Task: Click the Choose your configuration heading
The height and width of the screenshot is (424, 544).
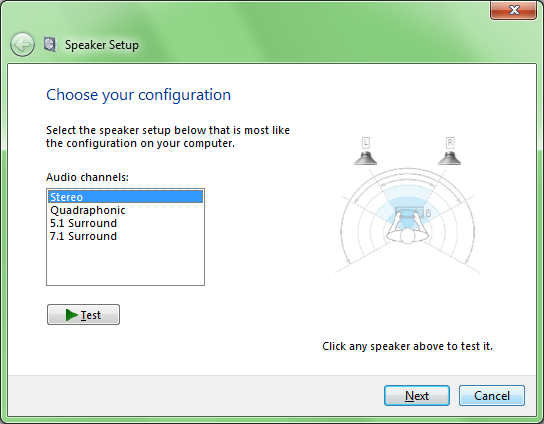Action: coord(138,95)
